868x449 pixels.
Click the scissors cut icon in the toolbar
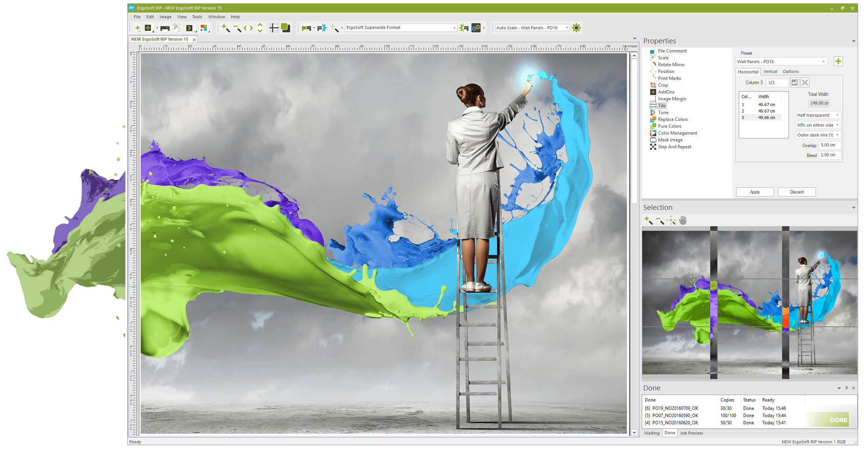[x=177, y=27]
